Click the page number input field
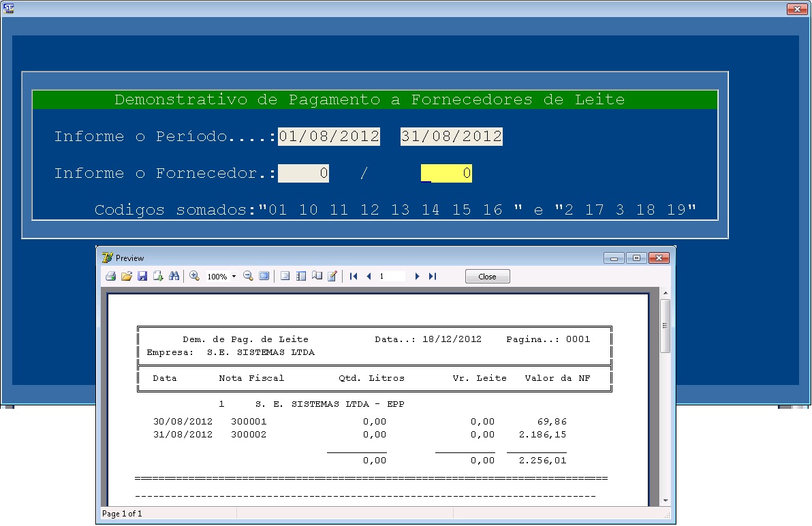This screenshot has height=526, width=812. click(392, 277)
